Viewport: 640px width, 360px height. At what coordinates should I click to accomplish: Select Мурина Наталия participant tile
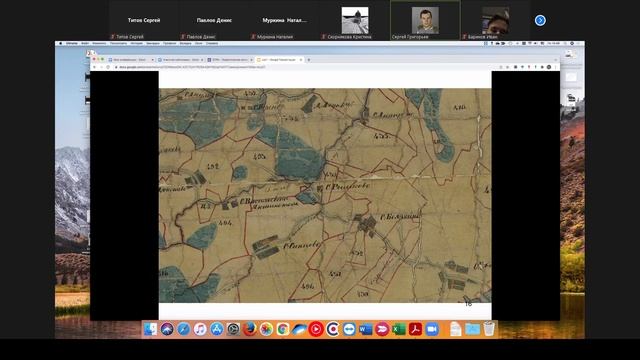(284, 20)
